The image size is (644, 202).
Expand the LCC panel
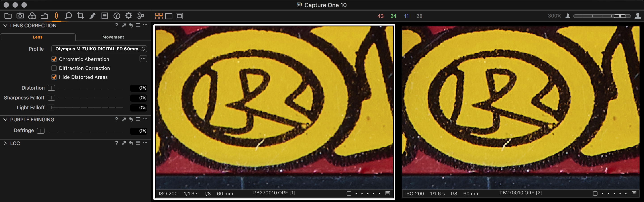(5, 143)
